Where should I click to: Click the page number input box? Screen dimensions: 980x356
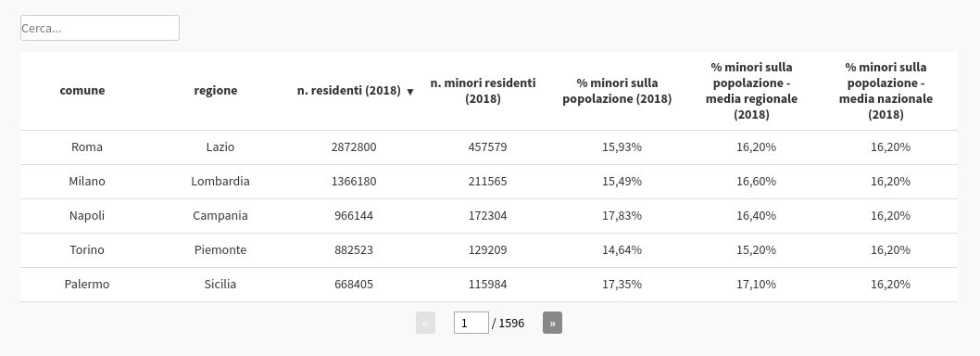pos(471,323)
